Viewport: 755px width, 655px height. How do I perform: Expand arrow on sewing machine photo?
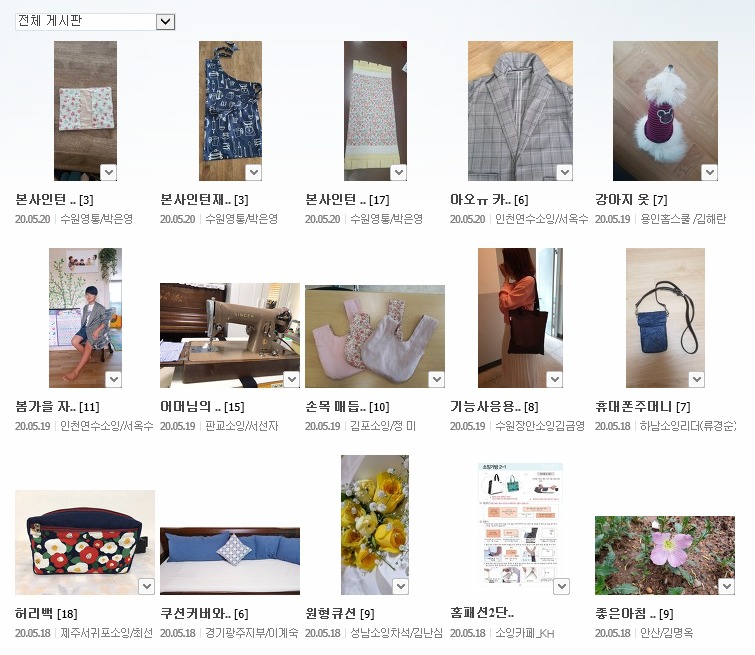coord(291,379)
